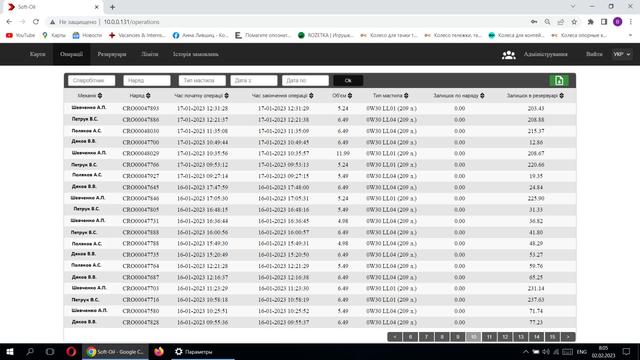Screen dimensions: 640x360
Task: Sort by Механік column arrows
Action: click(100, 96)
